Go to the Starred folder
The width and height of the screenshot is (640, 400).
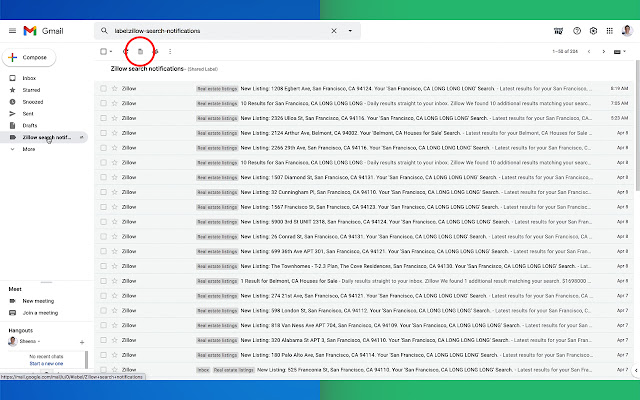(31, 89)
